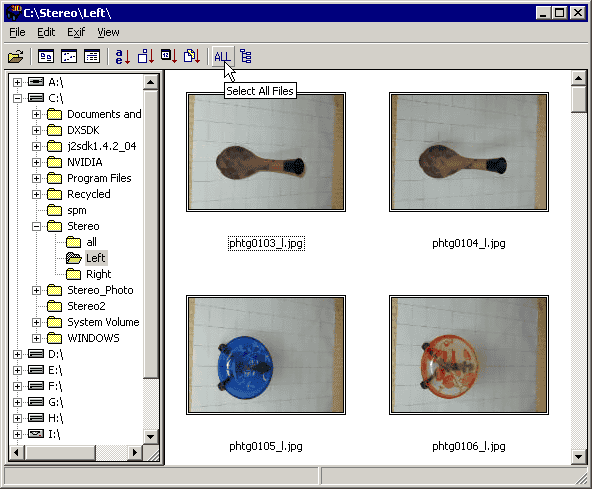Expand the Documents and Settings folder

[x=36, y=114]
